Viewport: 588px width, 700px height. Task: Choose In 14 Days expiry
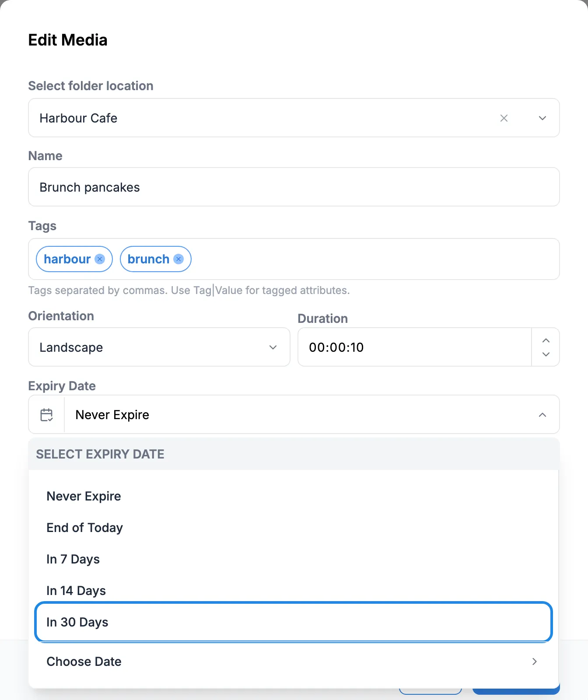click(x=293, y=591)
